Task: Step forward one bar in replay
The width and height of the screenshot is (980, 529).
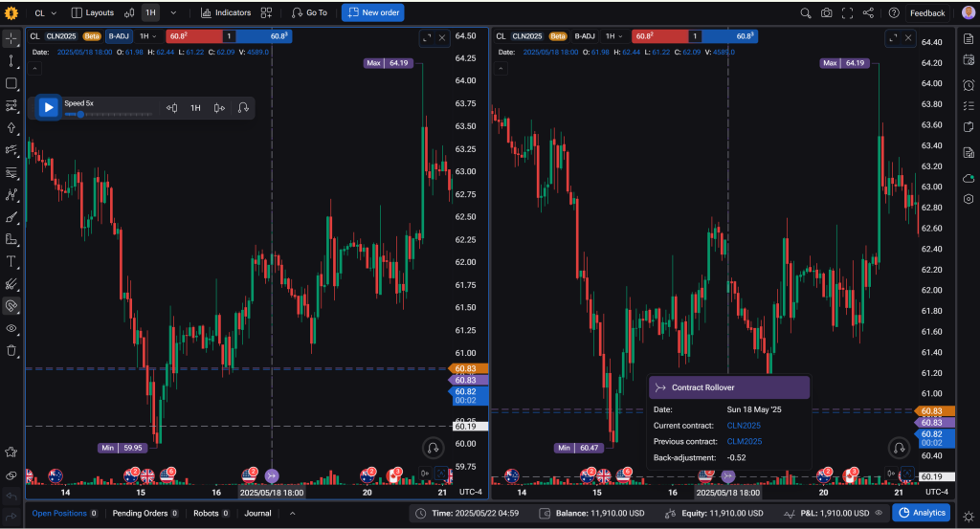Action: pos(219,108)
